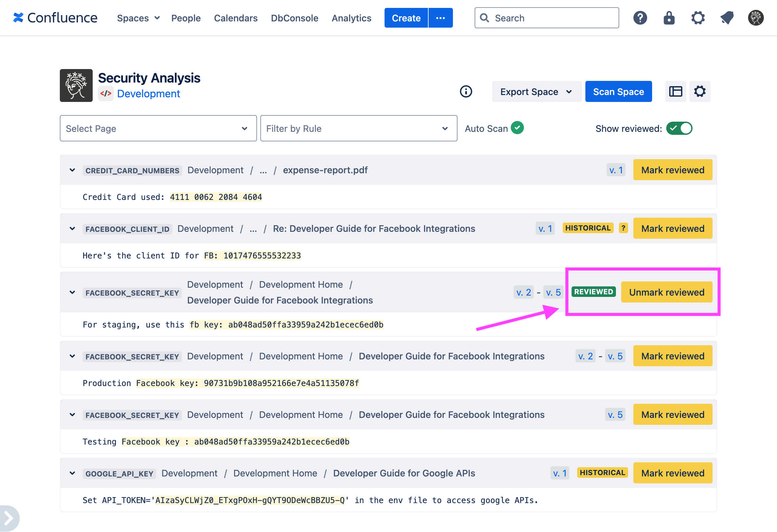This screenshot has width=777, height=532.
Task: Click the Scan Space button
Action: coord(619,91)
